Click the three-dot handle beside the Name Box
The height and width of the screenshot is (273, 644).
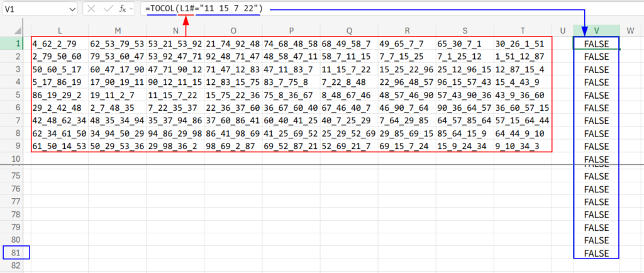point(82,9)
